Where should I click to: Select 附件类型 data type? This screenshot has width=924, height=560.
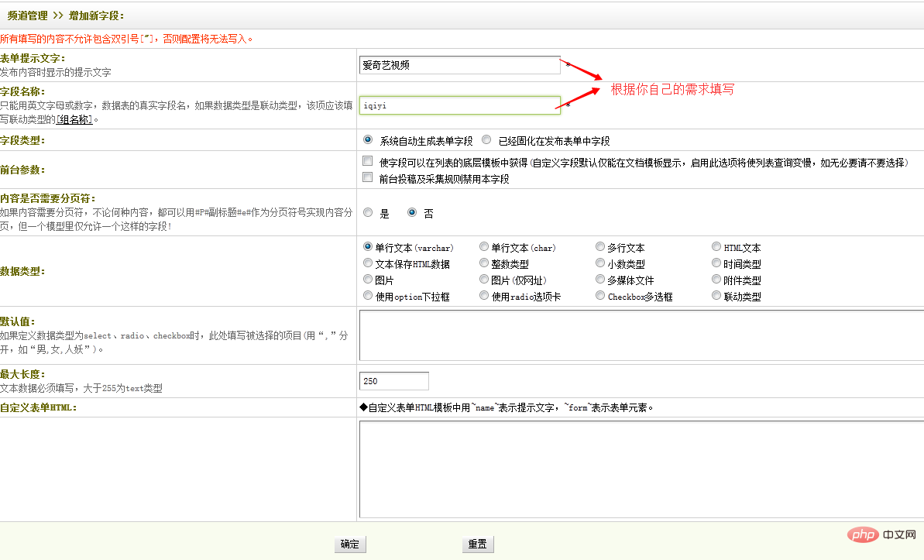pos(716,280)
